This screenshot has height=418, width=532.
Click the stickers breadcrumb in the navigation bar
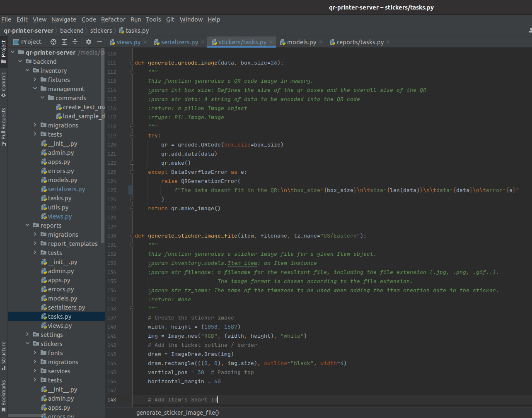[101, 31]
